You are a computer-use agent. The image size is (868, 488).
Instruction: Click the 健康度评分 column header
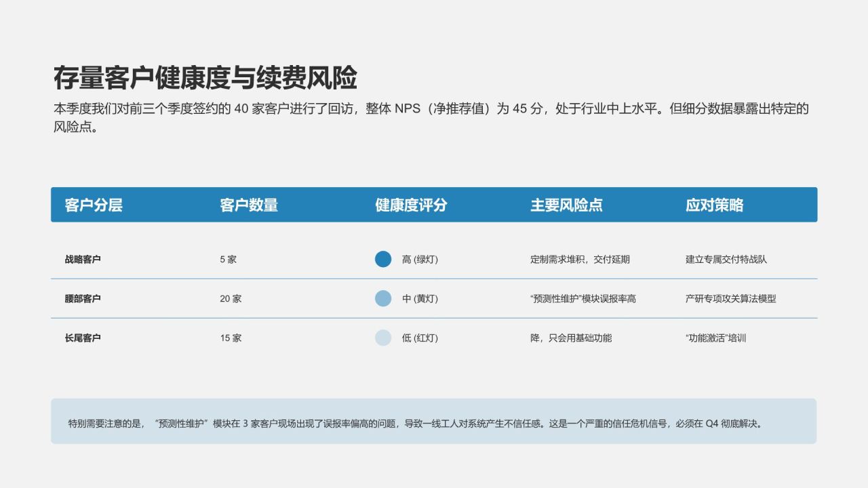click(411, 205)
